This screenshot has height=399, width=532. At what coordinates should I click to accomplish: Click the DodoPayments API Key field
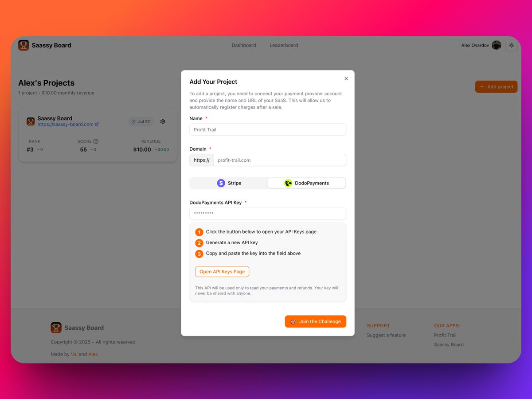click(x=268, y=214)
